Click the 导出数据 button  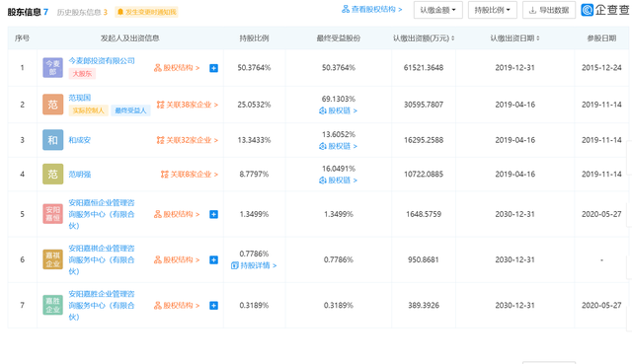(549, 10)
